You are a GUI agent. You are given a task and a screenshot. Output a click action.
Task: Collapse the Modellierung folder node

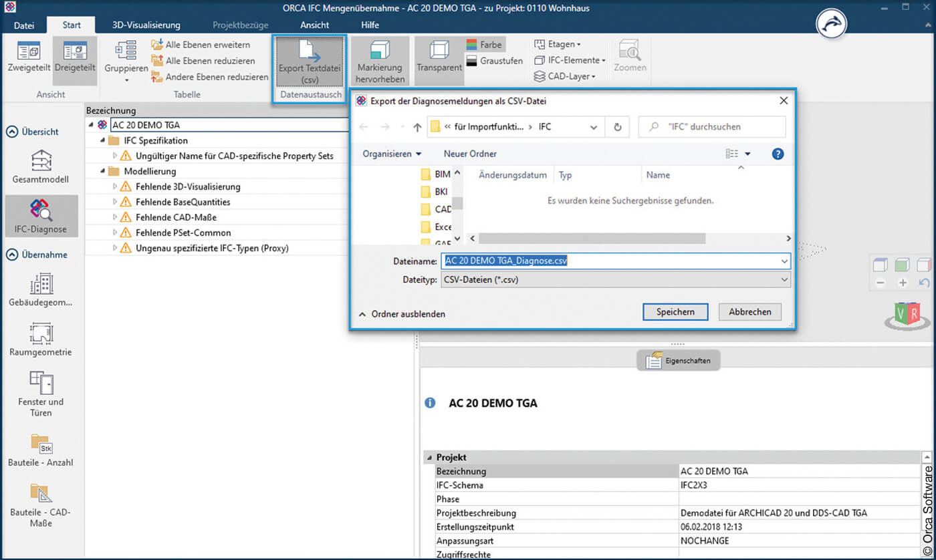pos(102,171)
